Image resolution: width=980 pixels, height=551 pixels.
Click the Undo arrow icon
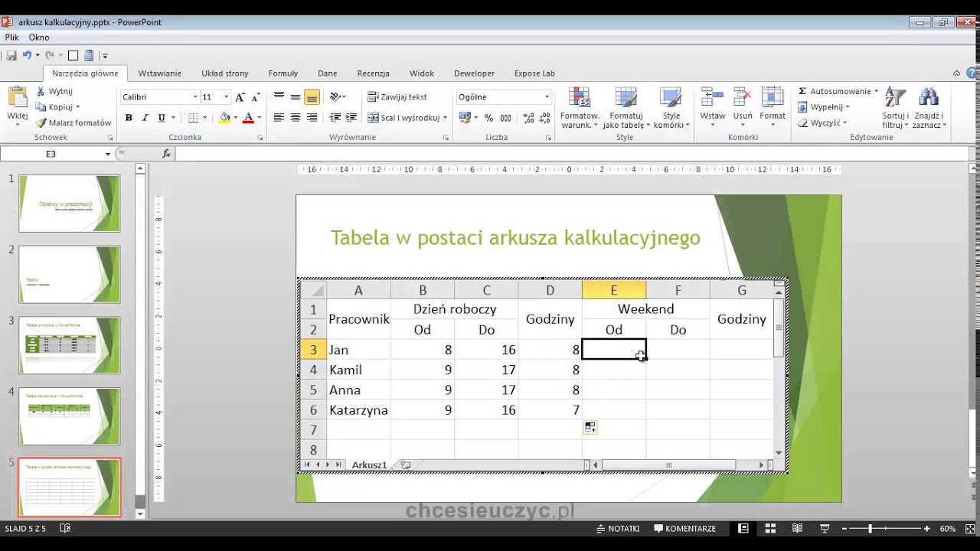tap(27, 55)
